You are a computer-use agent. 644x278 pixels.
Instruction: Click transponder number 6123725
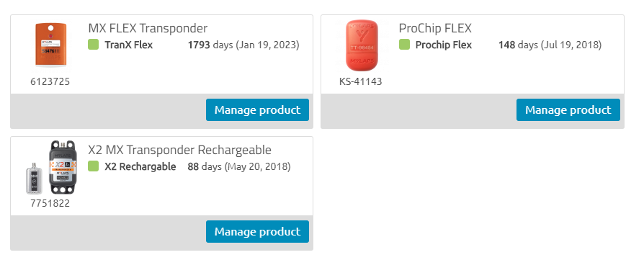click(x=50, y=81)
